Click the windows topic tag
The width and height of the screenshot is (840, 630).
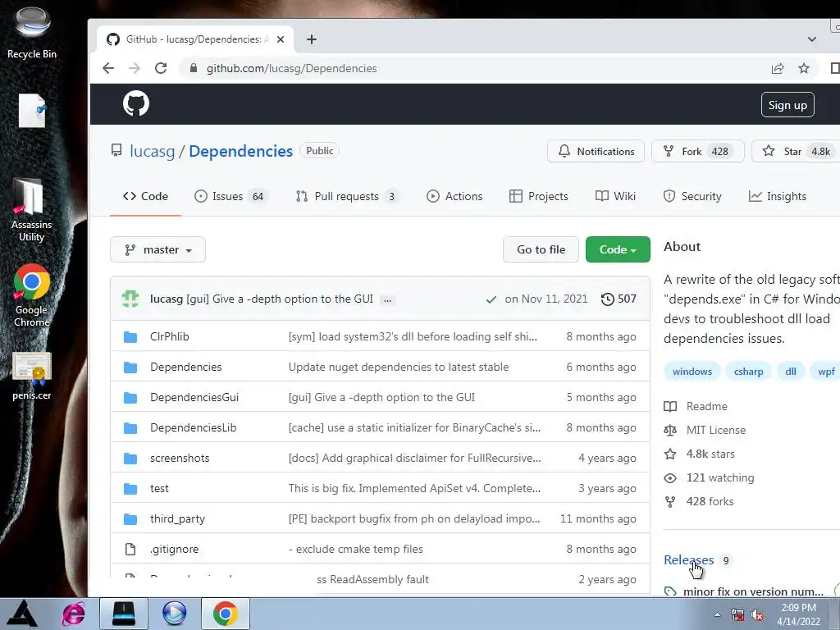tap(692, 372)
